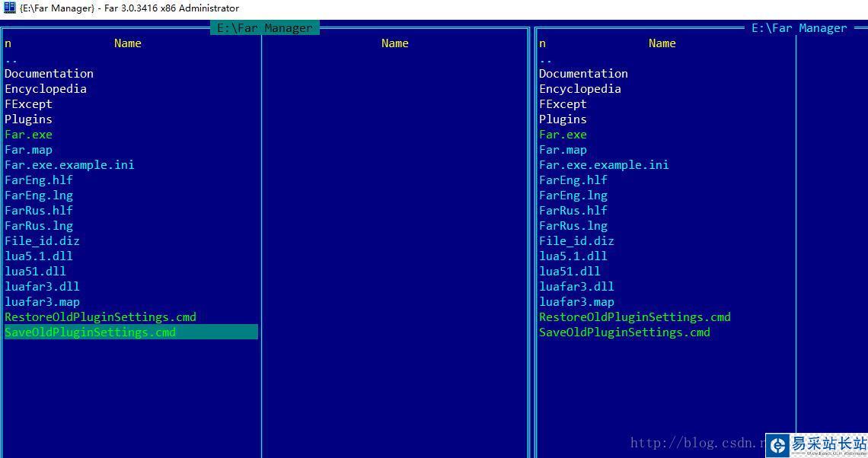Image resolution: width=868 pixels, height=458 pixels.
Task: Select the '..' parent entry in left panel
Action: click(11, 60)
